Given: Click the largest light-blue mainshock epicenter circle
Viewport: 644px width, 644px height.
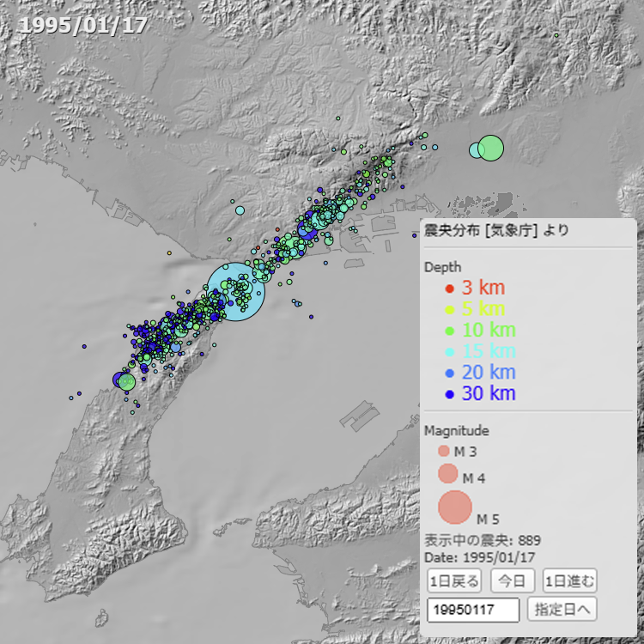Looking at the screenshot, I should tap(236, 292).
